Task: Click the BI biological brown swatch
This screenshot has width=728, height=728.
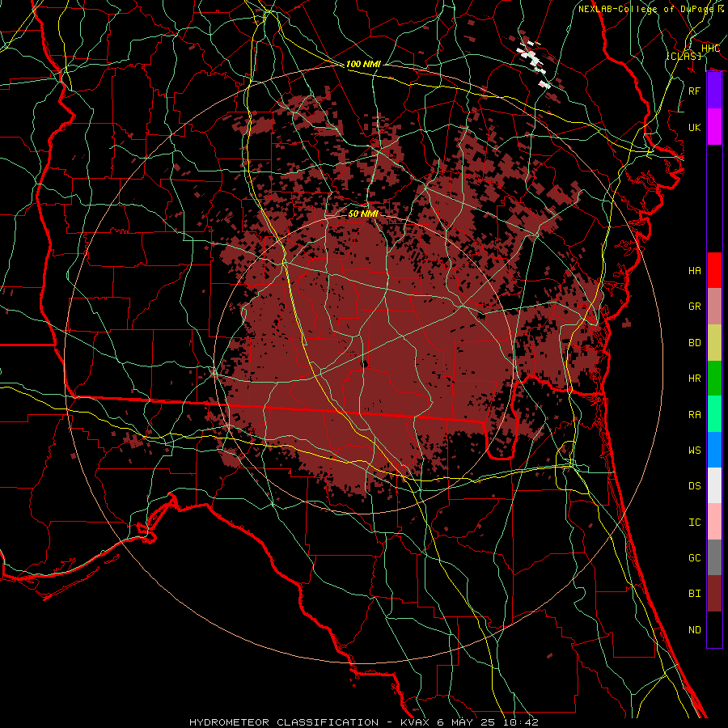Action: coord(714,594)
